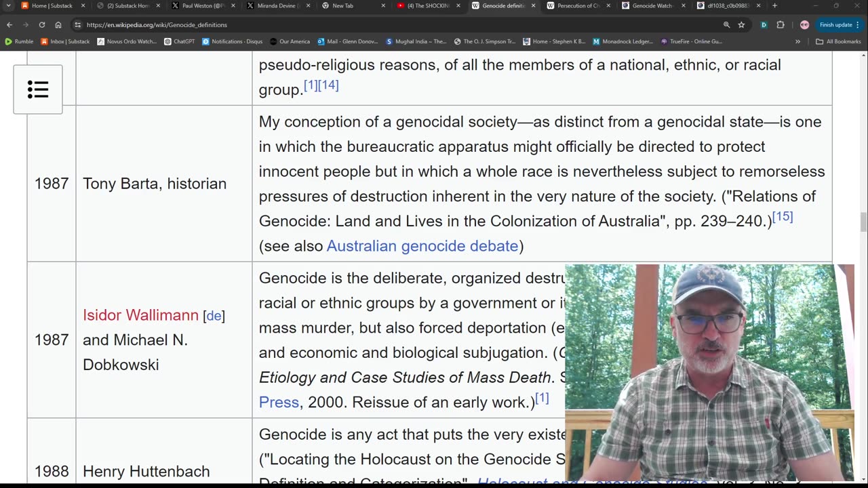Image resolution: width=868 pixels, height=488 pixels.
Task: Open the Our America bookmark
Action: click(x=290, y=41)
